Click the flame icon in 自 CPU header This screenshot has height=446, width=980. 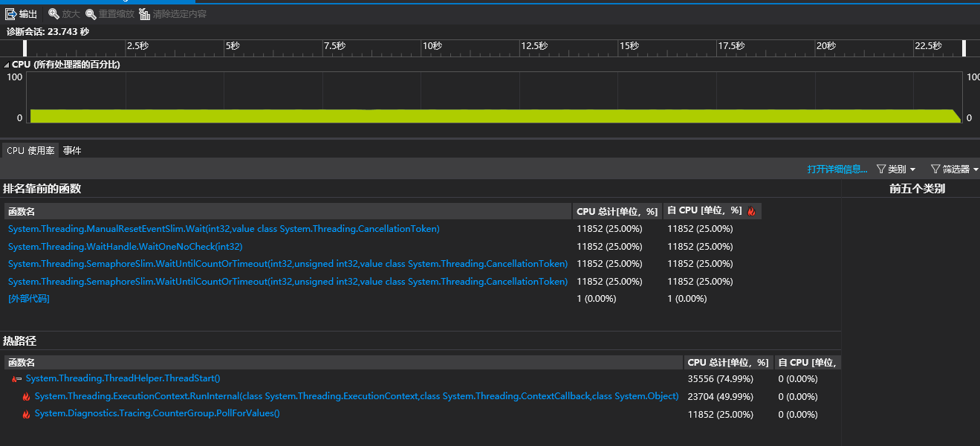pyautogui.click(x=751, y=211)
